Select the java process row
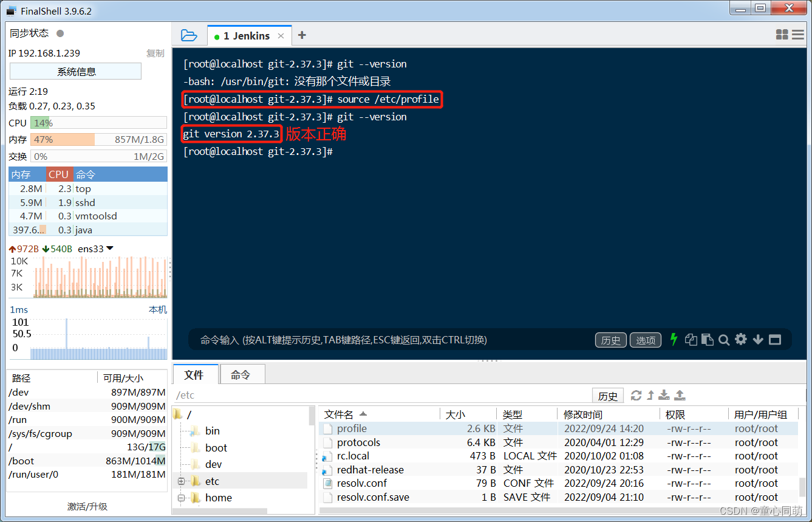 [x=88, y=230]
